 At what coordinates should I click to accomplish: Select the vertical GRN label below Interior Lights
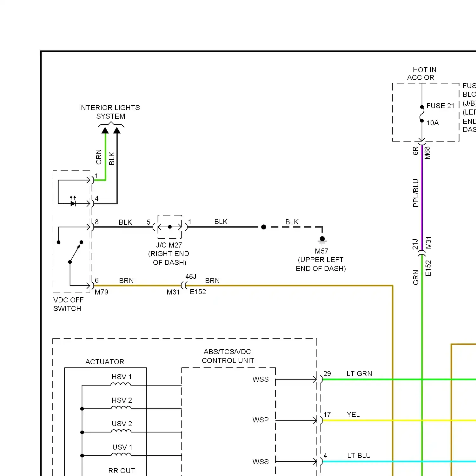(99, 157)
